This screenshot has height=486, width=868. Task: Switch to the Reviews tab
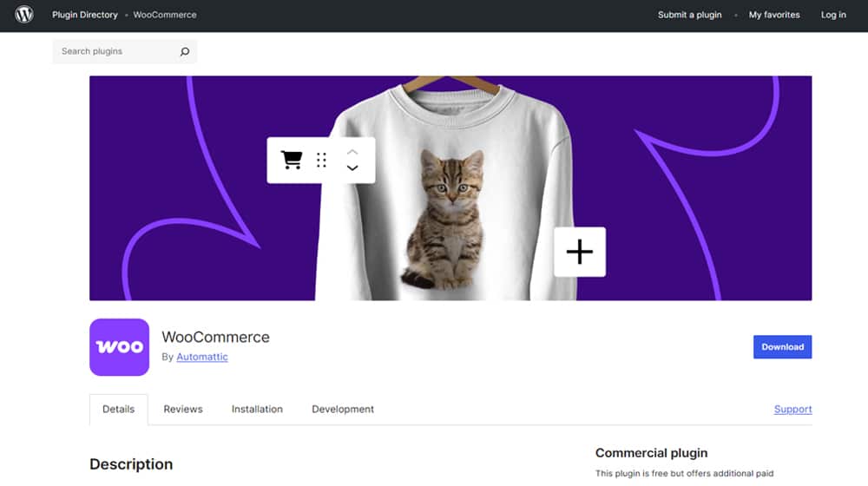click(x=183, y=410)
